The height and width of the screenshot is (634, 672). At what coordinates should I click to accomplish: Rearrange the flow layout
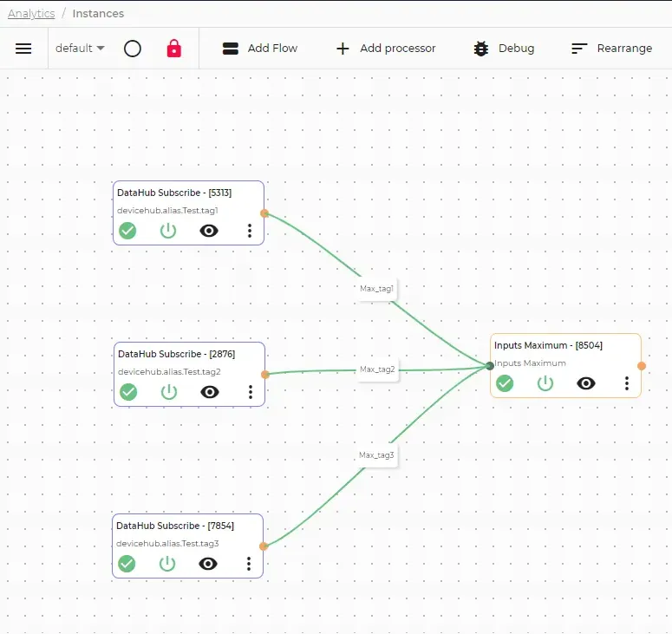pyautogui.click(x=611, y=49)
